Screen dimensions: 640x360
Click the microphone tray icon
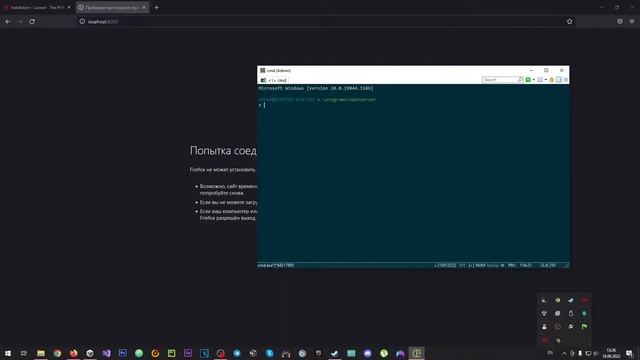click(x=580, y=353)
